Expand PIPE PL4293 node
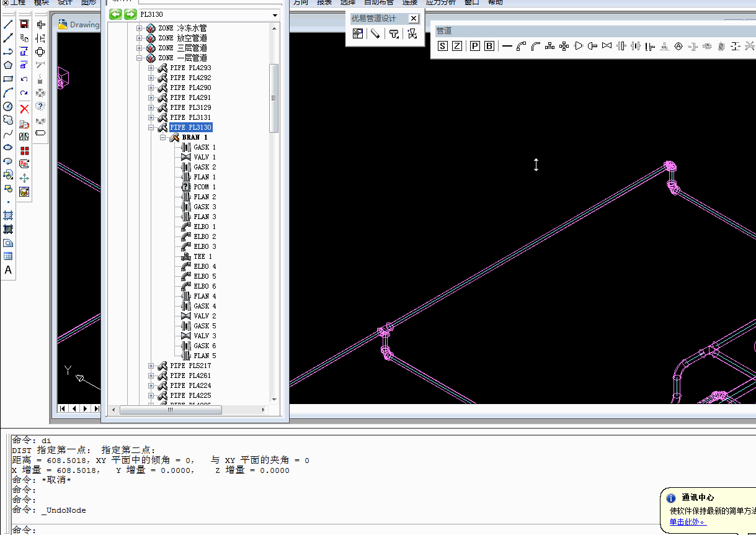The width and height of the screenshot is (756, 535). (151, 68)
